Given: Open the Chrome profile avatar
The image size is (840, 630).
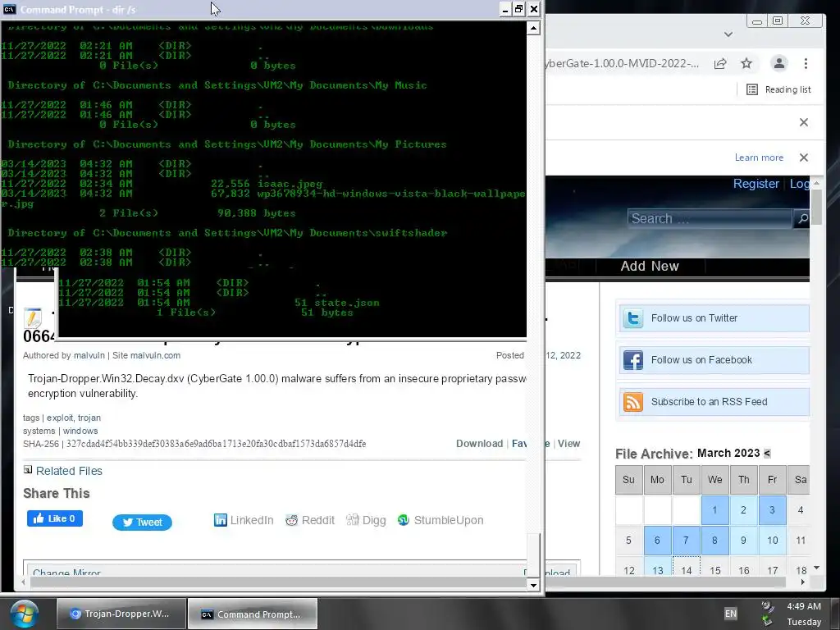Looking at the screenshot, I should pos(779,63).
